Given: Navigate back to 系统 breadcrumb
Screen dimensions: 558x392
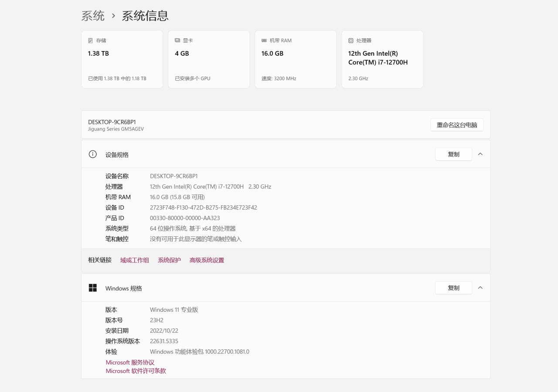Looking at the screenshot, I should point(93,16).
